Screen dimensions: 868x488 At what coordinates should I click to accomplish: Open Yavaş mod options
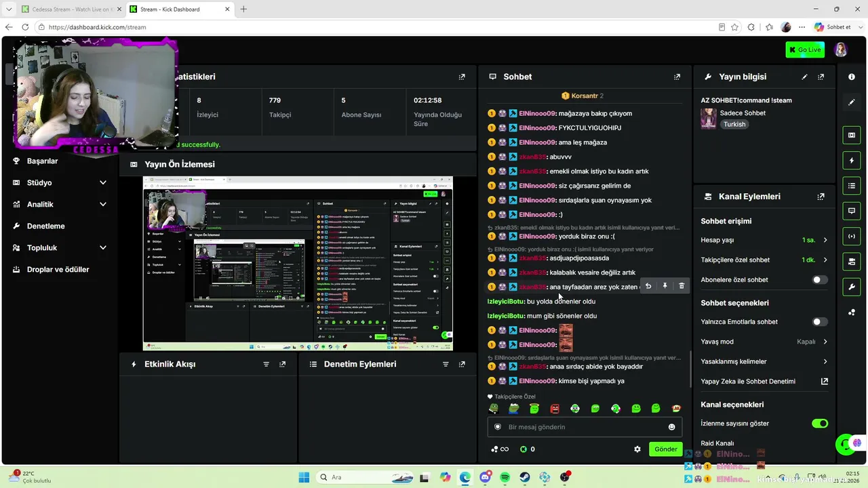coord(764,342)
